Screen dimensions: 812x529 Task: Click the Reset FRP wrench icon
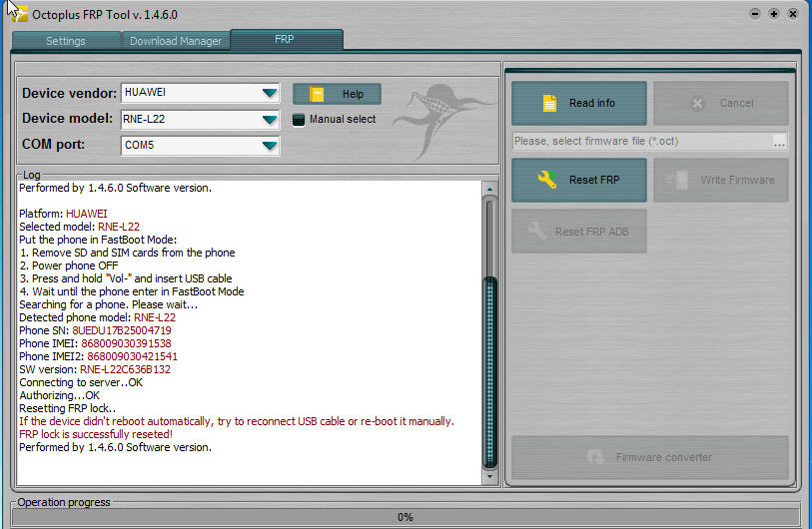[547, 179]
